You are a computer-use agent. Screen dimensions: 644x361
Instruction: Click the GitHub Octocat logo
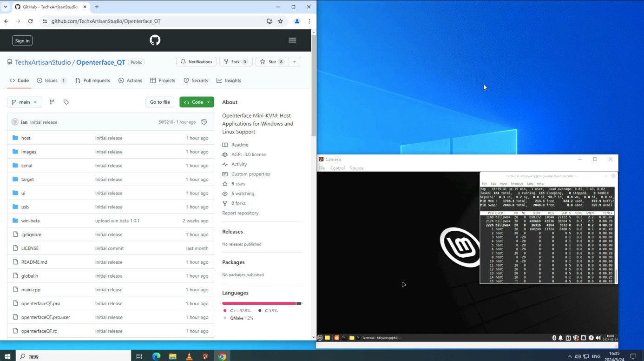(155, 40)
